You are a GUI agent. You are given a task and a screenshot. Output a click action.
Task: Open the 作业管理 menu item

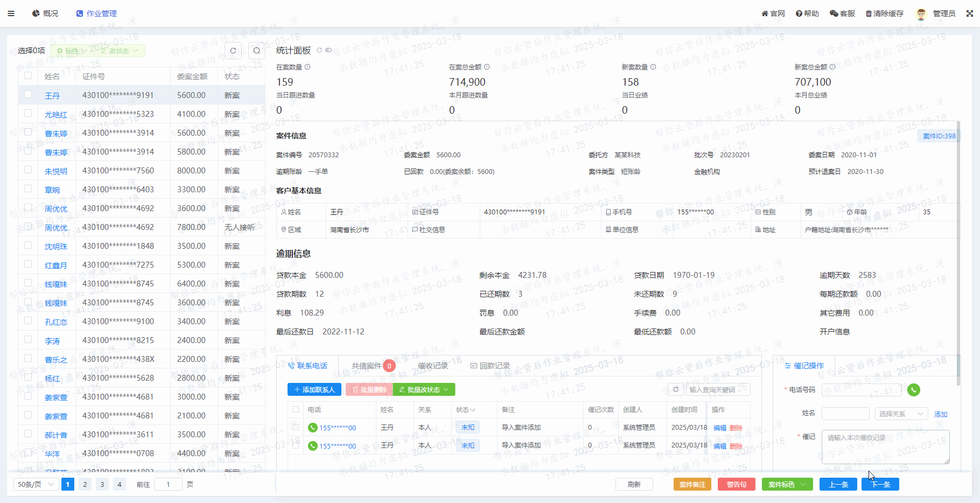pos(97,13)
